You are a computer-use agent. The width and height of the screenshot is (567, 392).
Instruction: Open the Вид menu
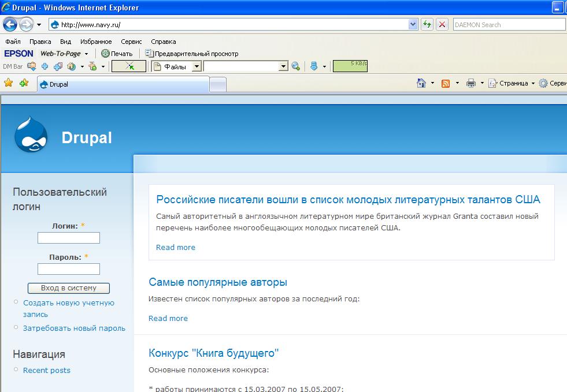pos(65,42)
